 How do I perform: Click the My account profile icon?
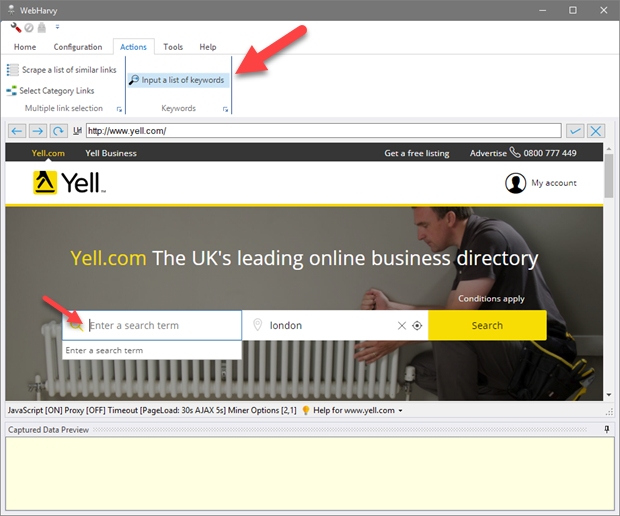tap(515, 183)
